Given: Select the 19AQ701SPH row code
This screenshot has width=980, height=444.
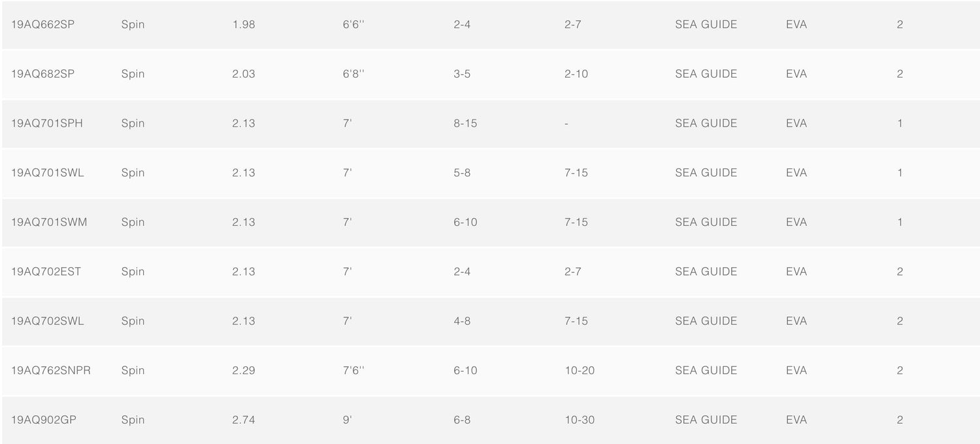Looking at the screenshot, I should coord(47,123).
